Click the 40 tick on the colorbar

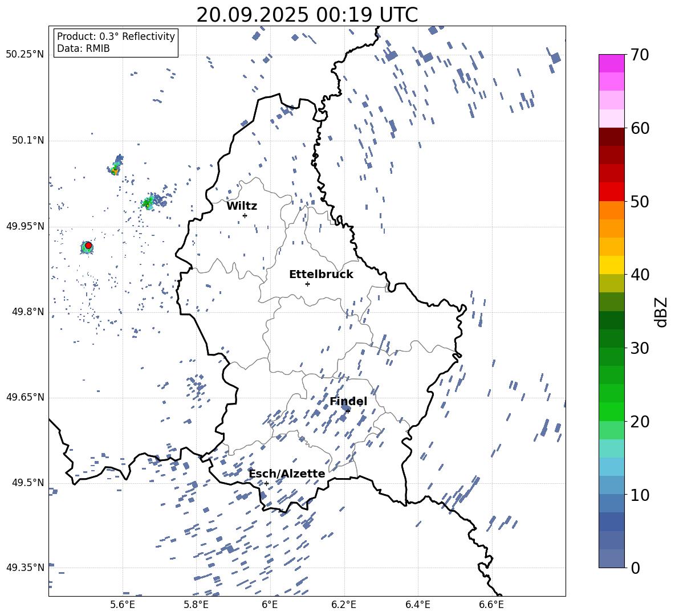(640, 275)
